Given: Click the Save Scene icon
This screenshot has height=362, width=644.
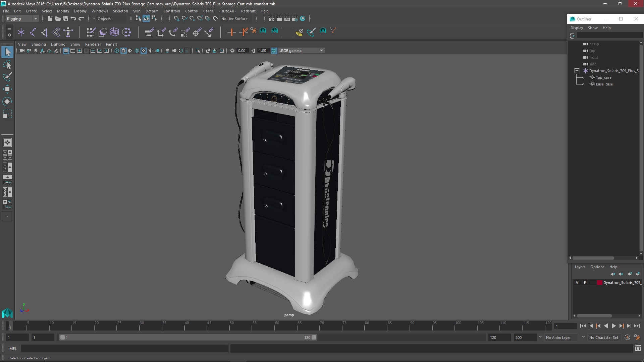Looking at the screenshot, I should click(x=66, y=19).
